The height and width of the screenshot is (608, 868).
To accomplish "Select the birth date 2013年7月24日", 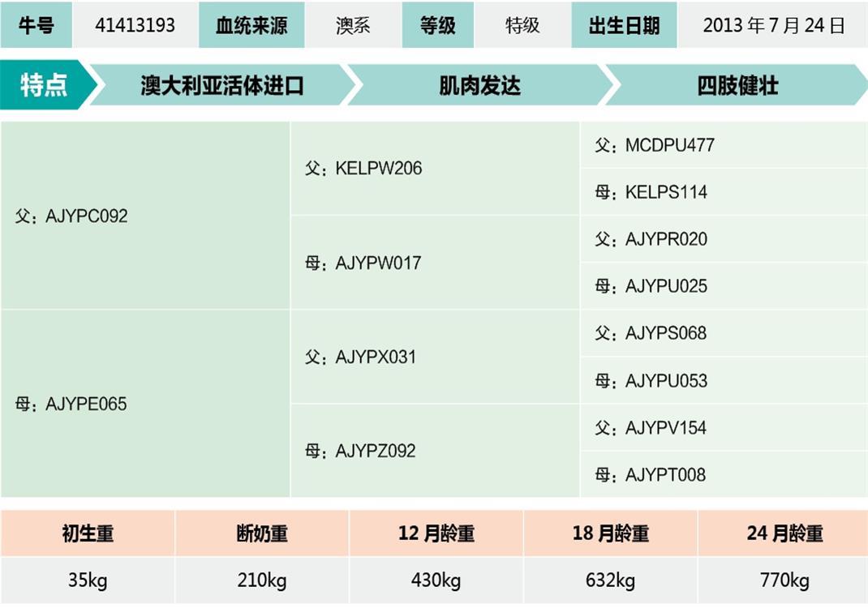I will pyautogui.click(x=773, y=25).
